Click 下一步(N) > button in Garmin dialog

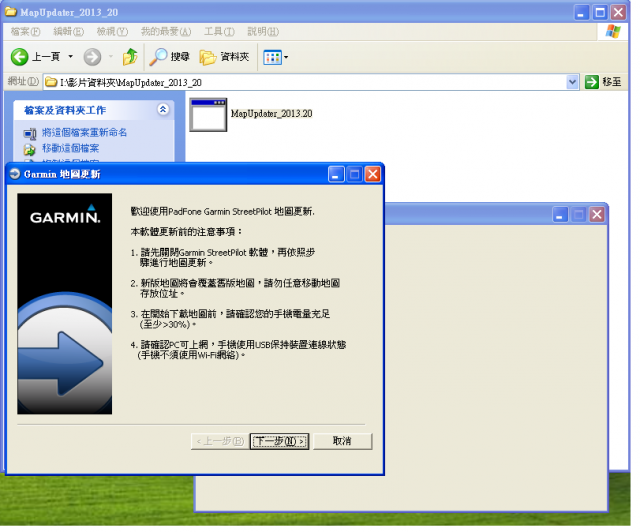[279, 441]
